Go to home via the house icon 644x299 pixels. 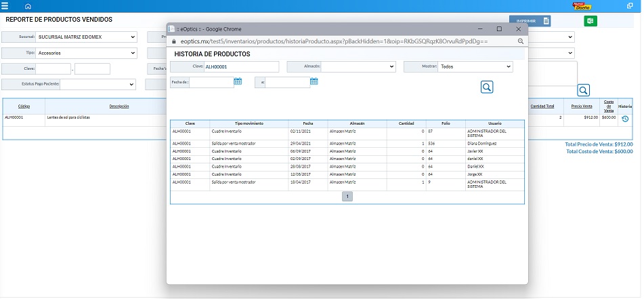(28, 7)
